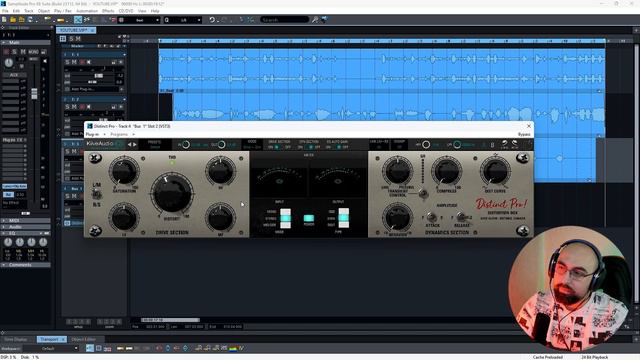Select the highlighted universal mouse mode icon
Screen dimensions: 640x360
(x=78, y=20)
